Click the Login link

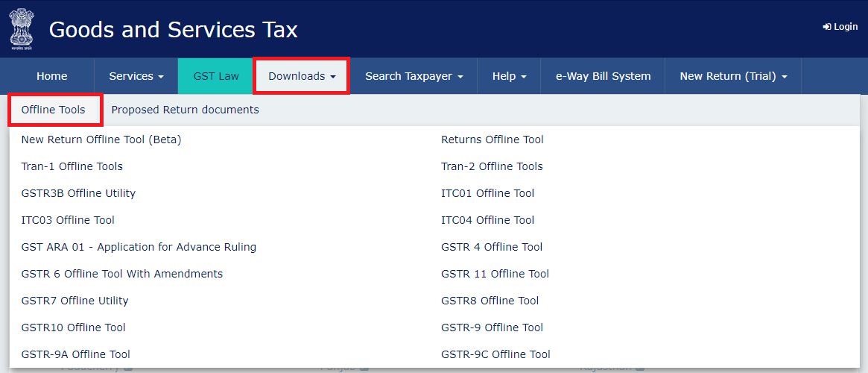pos(840,27)
